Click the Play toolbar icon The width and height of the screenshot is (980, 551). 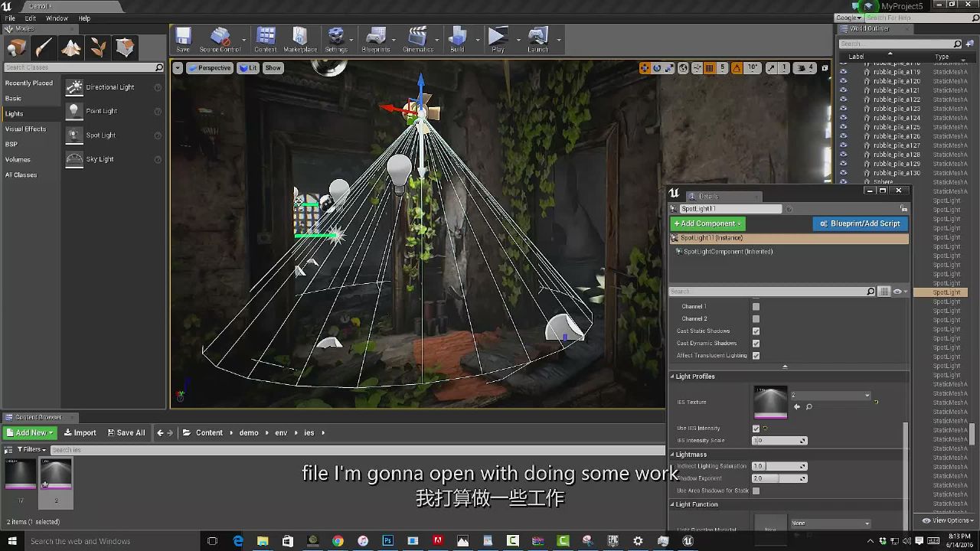498,39
